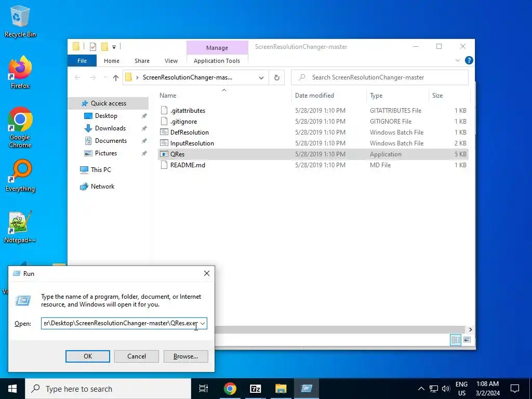The width and height of the screenshot is (532, 399).
Task: Select Quick access in navigation pane
Action: (x=108, y=103)
